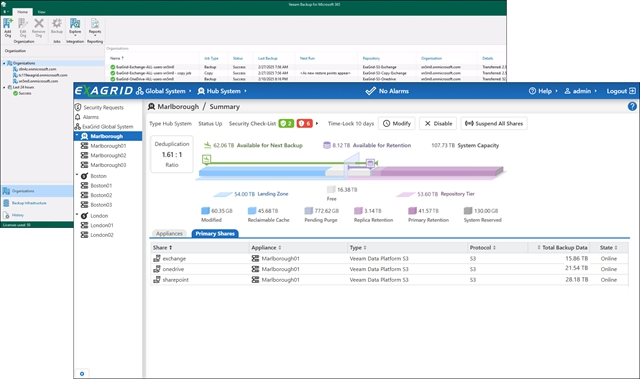The width and height of the screenshot is (640, 379).
Task: Open onedrive share row
Action: [389, 269]
